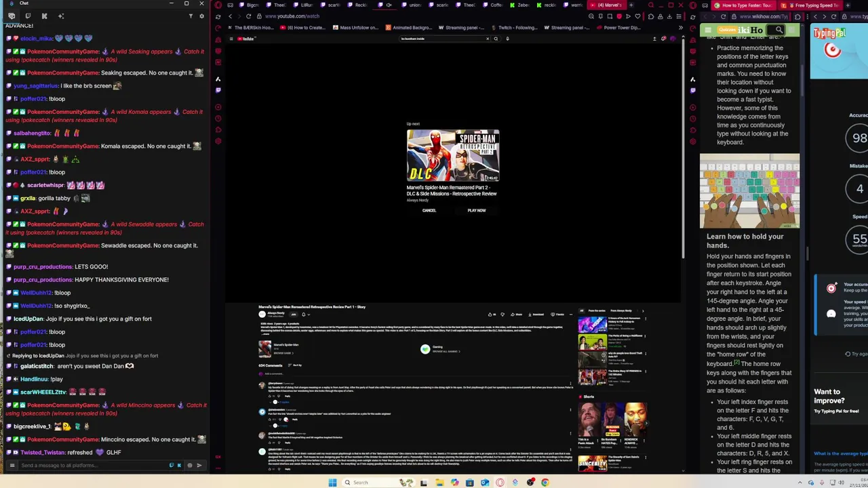Go back in the Opera browser

click(x=230, y=16)
